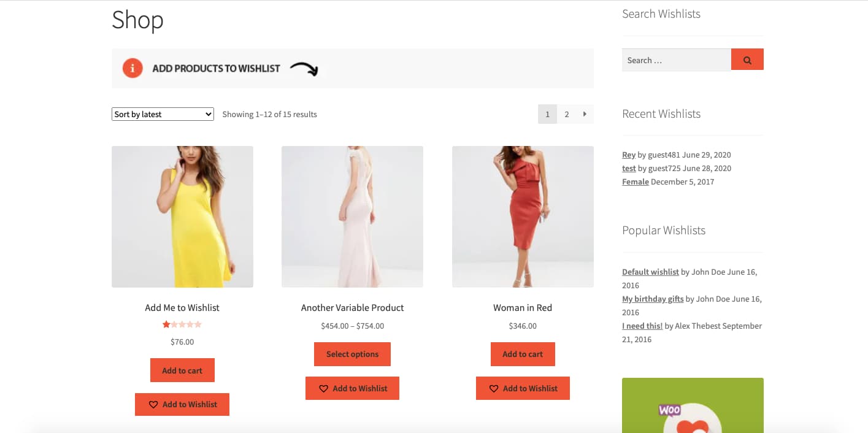868x433 pixels.
Task: Open the yellow dress product image
Action: click(x=182, y=216)
